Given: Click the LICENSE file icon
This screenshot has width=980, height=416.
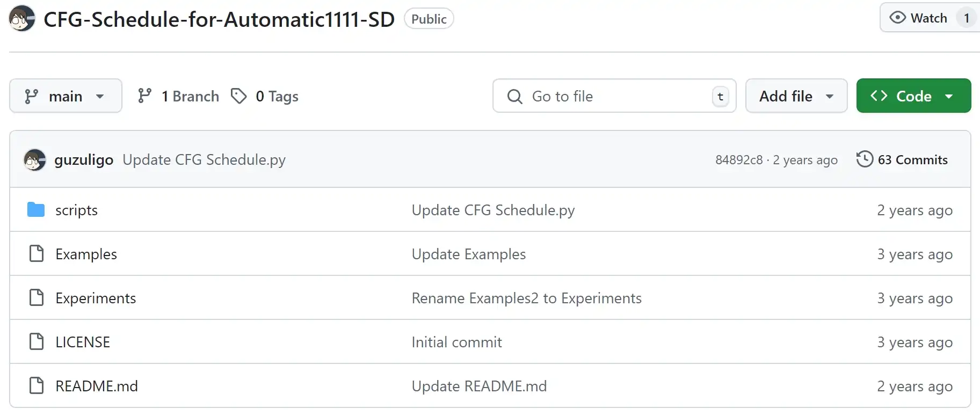Looking at the screenshot, I should (36, 341).
